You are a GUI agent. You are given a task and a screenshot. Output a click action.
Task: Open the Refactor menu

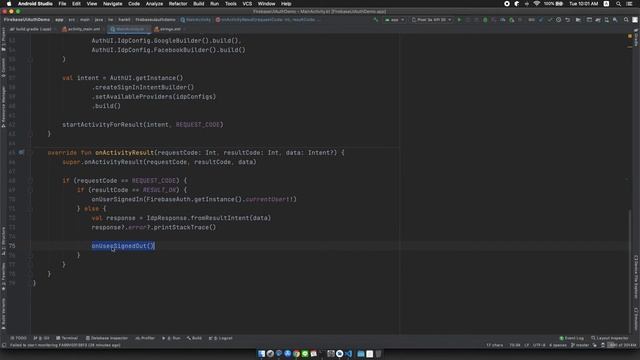pos(178,4)
